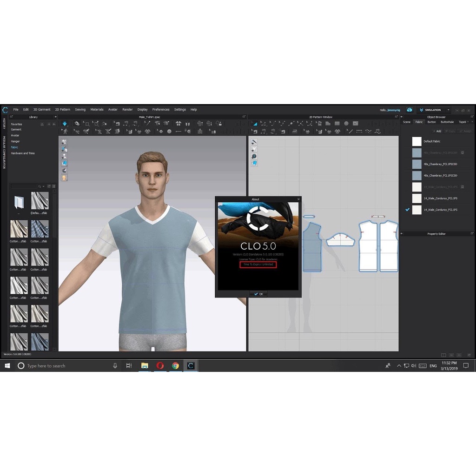The height and width of the screenshot is (476, 476).
Task: Choose the Rectangle pattern creation tool
Action: pyautogui.click(x=337, y=123)
